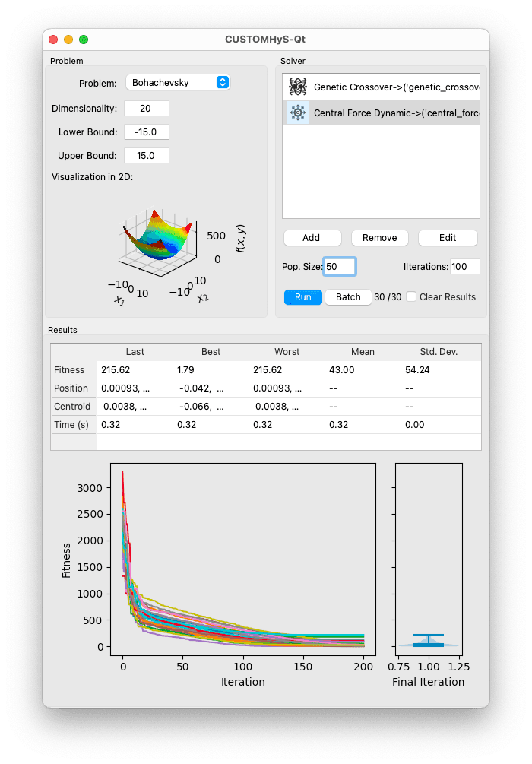Click the Dimensionality input field
Image resolution: width=532 pixels, height=764 pixels.
(x=146, y=108)
